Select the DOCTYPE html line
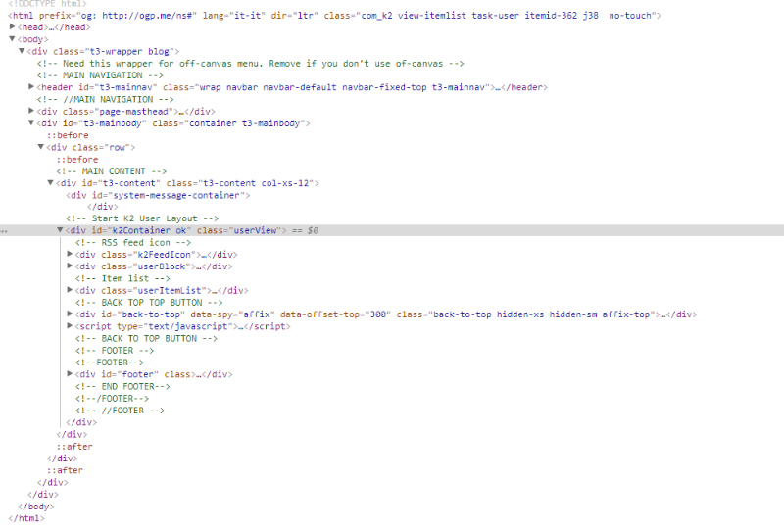The height and width of the screenshot is (532, 784). (x=47, y=4)
